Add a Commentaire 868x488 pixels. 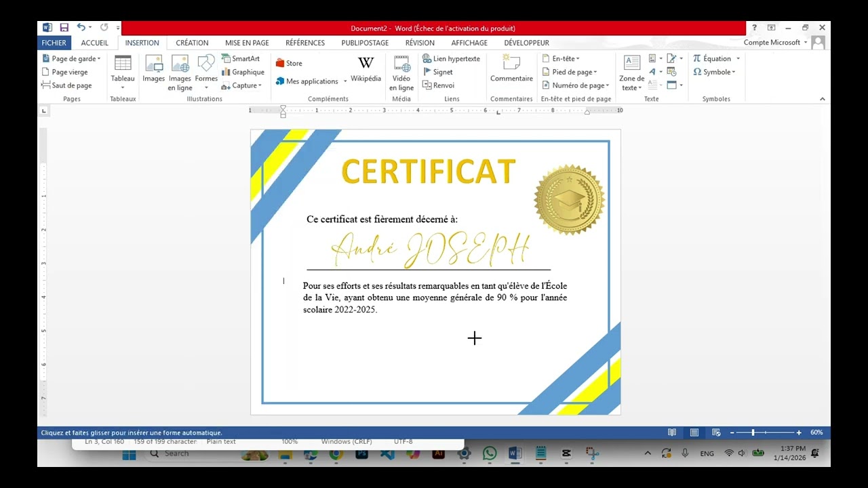[x=511, y=69]
